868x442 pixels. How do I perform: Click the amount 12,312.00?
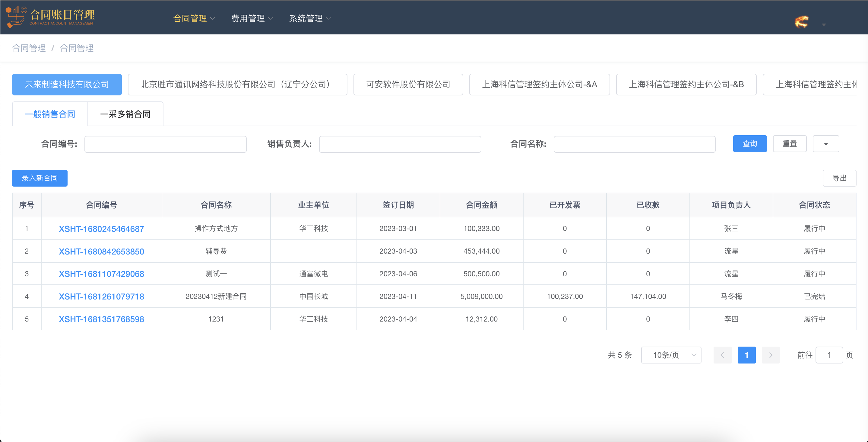tap(482, 319)
